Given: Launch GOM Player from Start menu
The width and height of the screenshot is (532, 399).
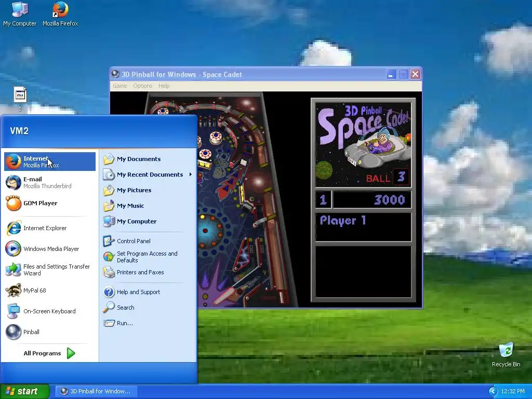Looking at the screenshot, I should coord(50,203).
